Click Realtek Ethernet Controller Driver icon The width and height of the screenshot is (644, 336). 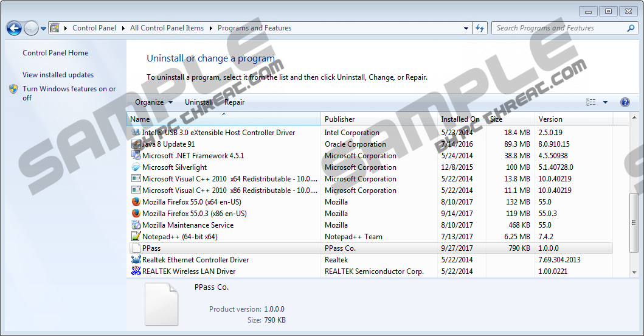click(x=136, y=259)
